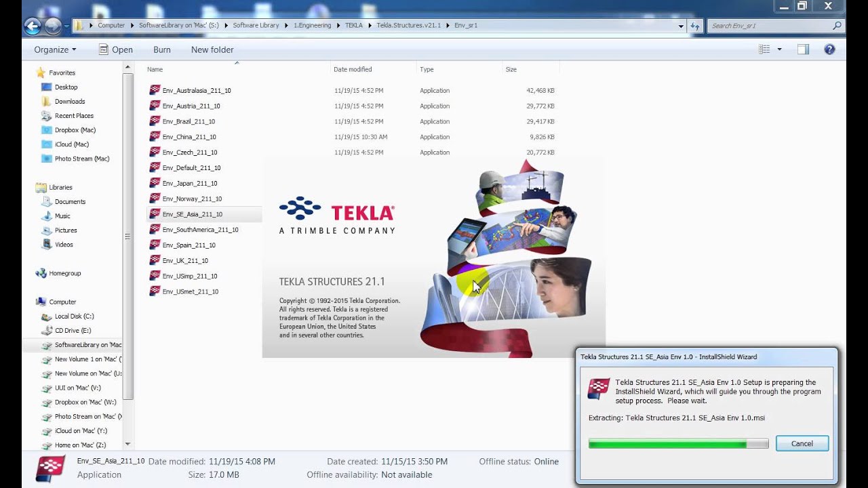Select the Env_SE_Asia_211_10 file icon
This screenshot has width=868, height=488.
(x=155, y=214)
